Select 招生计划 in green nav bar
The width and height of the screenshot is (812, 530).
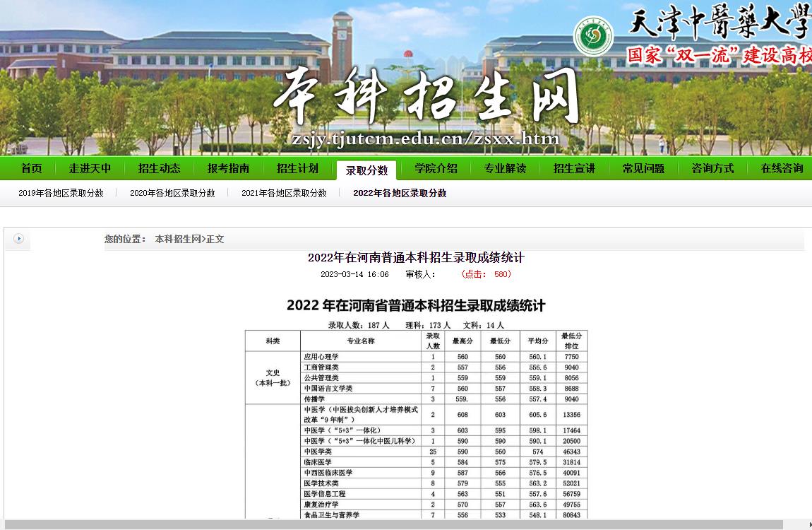pyautogui.click(x=297, y=169)
